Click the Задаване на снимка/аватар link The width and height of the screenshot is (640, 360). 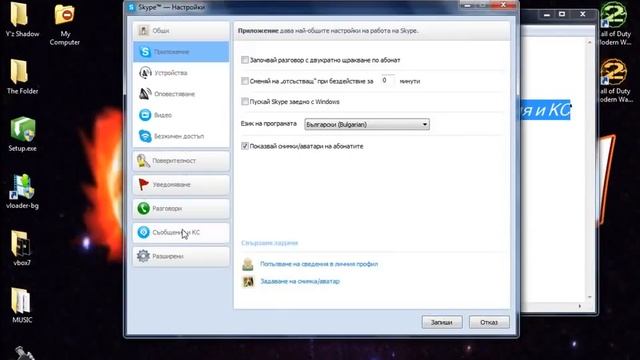tap(300, 281)
